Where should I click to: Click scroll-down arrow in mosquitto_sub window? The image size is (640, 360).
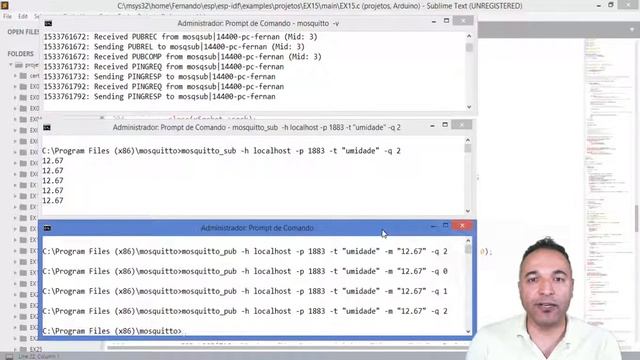click(x=468, y=211)
